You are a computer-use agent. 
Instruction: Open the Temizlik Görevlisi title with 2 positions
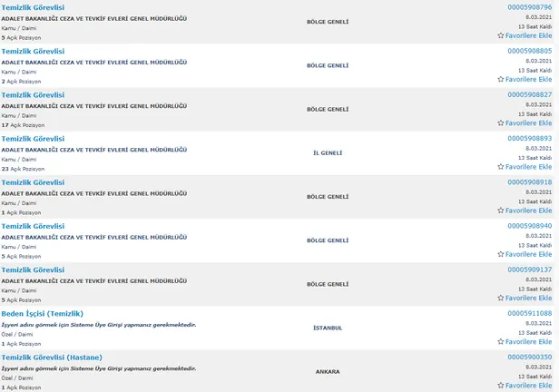33,51
